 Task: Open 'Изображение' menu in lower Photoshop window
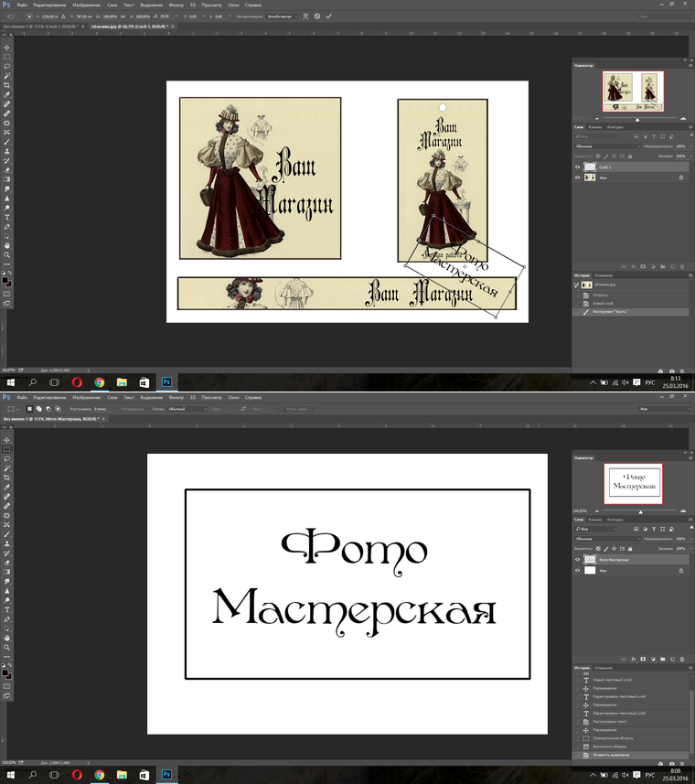(87, 398)
